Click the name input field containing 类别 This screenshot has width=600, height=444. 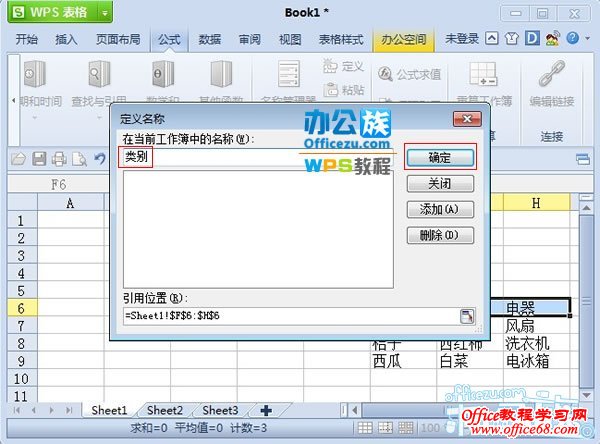coord(258,157)
